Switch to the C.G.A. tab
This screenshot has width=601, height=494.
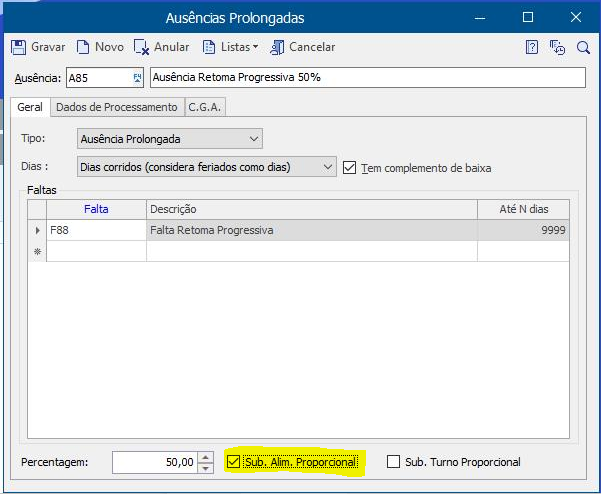[205, 107]
